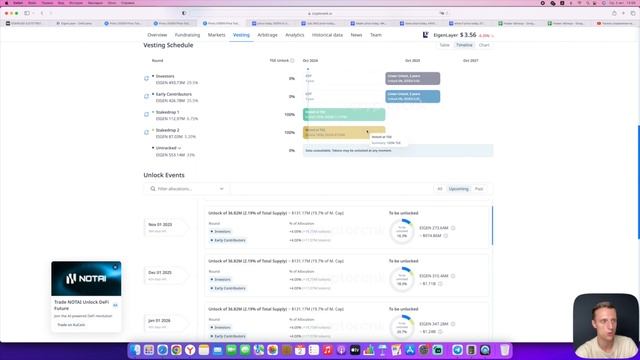This screenshot has width=640, height=360.
Task: Open the Photos app in the Dock
Action: [273, 350]
